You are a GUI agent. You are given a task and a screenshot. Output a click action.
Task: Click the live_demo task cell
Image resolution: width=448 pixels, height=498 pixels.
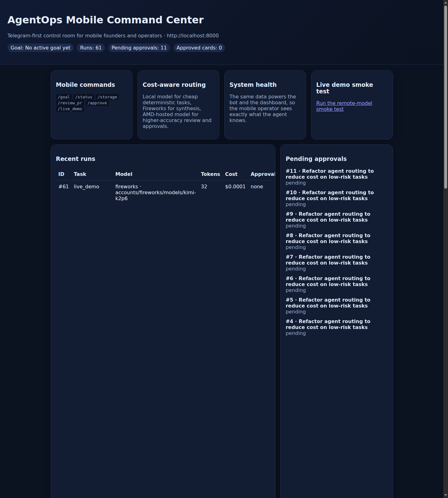(86, 187)
